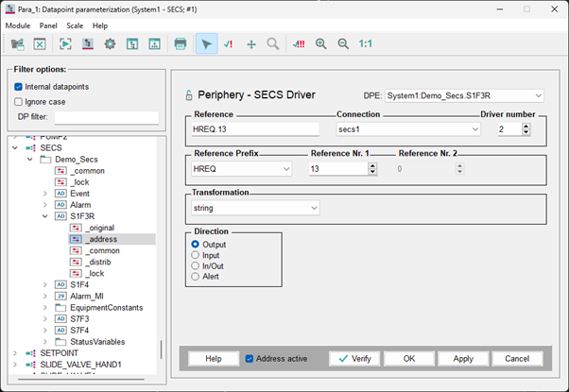Toggle the Internal datapoints checkbox
This screenshot has width=569, height=392.
point(19,87)
